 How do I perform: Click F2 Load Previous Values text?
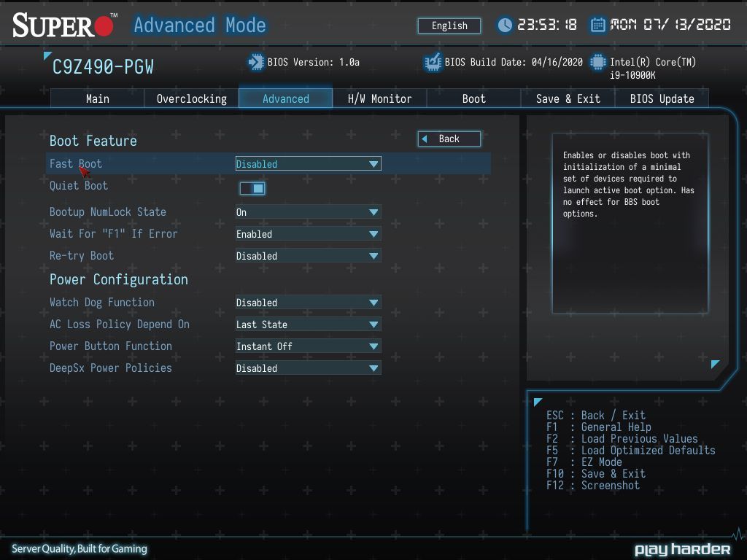[x=622, y=438]
